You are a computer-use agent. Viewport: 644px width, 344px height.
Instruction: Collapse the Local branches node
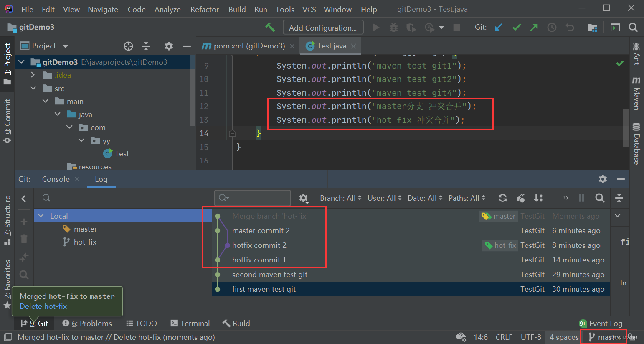[x=41, y=216]
